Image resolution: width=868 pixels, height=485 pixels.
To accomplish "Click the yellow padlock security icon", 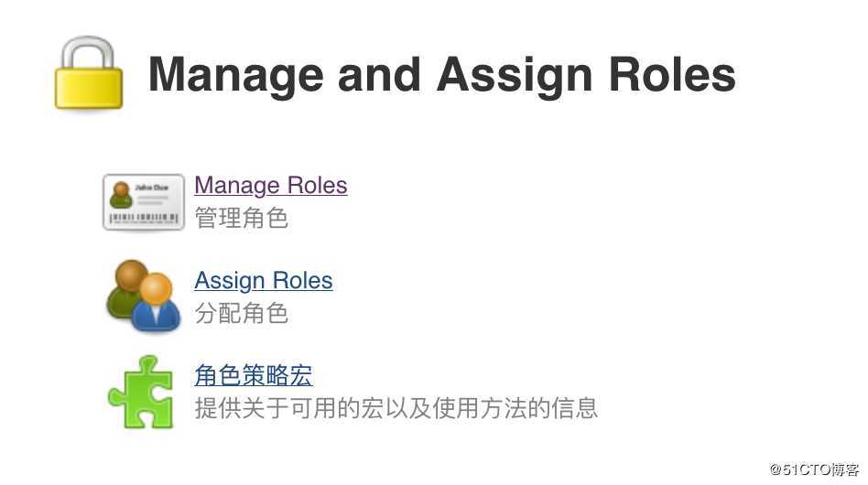I will (89, 72).
